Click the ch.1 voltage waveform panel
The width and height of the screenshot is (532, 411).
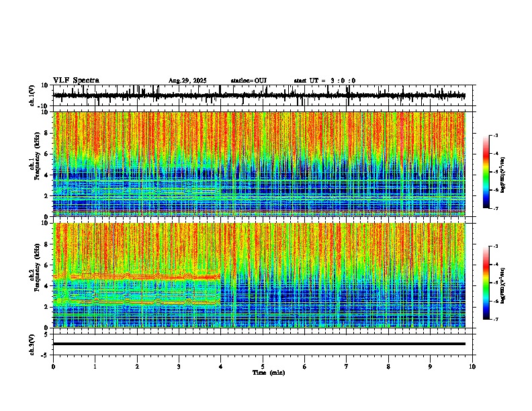(263, 95)
